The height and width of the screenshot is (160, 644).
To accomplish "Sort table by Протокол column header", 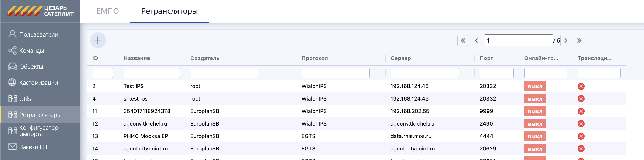I will [315, 58].
